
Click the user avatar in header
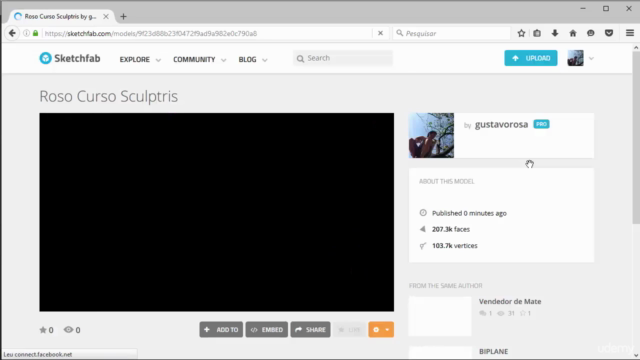click(576, 58)
